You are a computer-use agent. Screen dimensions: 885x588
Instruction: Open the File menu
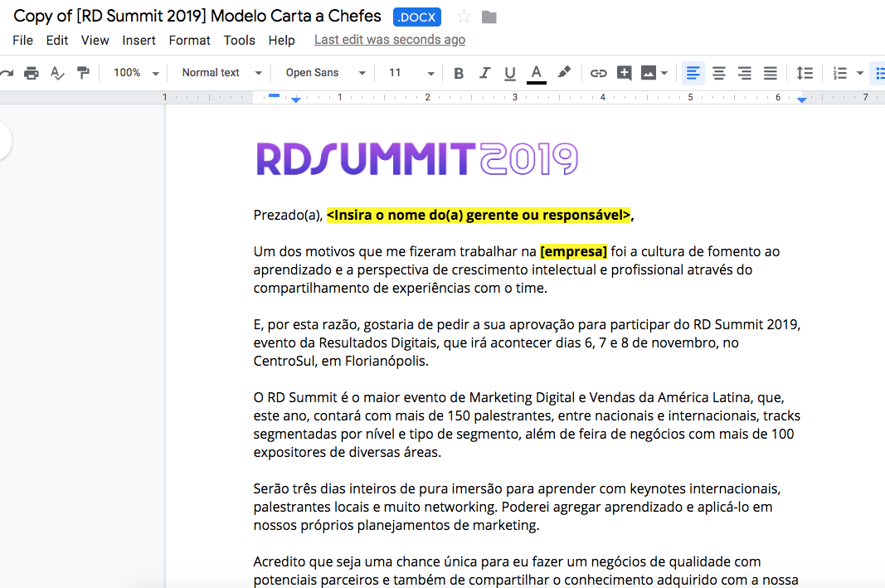click(22, 40)
